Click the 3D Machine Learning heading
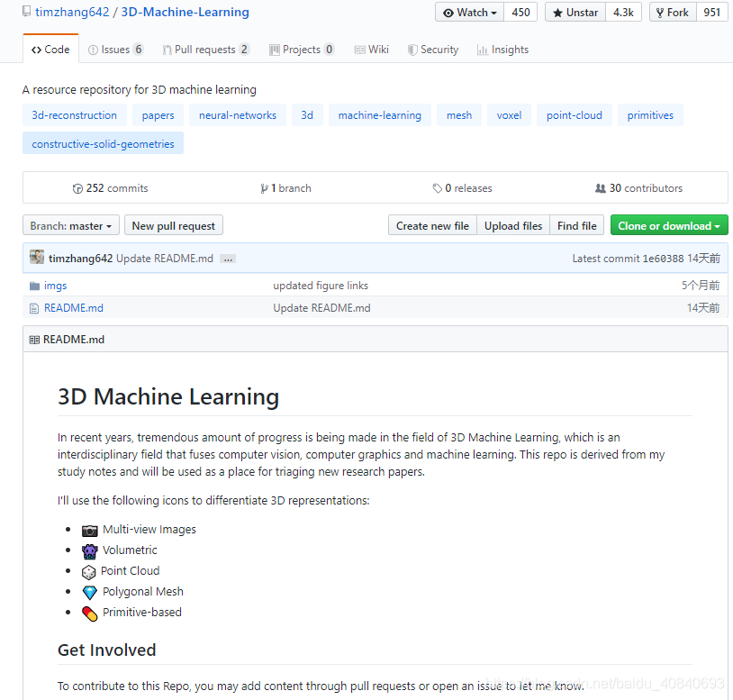The image size is (733, 700). (x=168, y=396)
